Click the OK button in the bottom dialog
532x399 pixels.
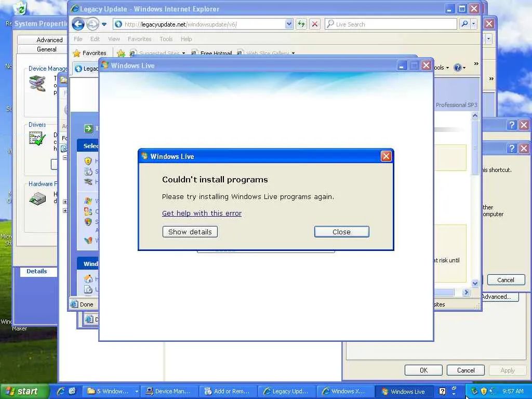point(423,370)
